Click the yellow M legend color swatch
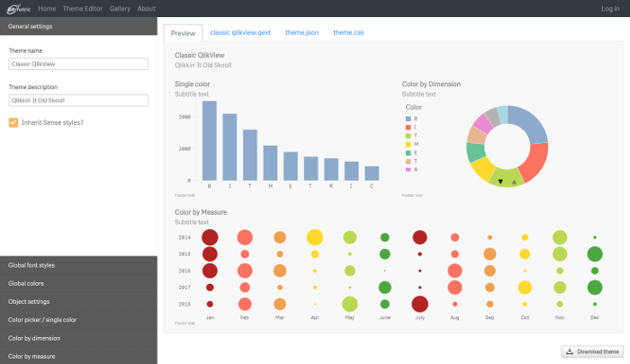This screenshot has width=630, height=364. click(x=409, y=145)
